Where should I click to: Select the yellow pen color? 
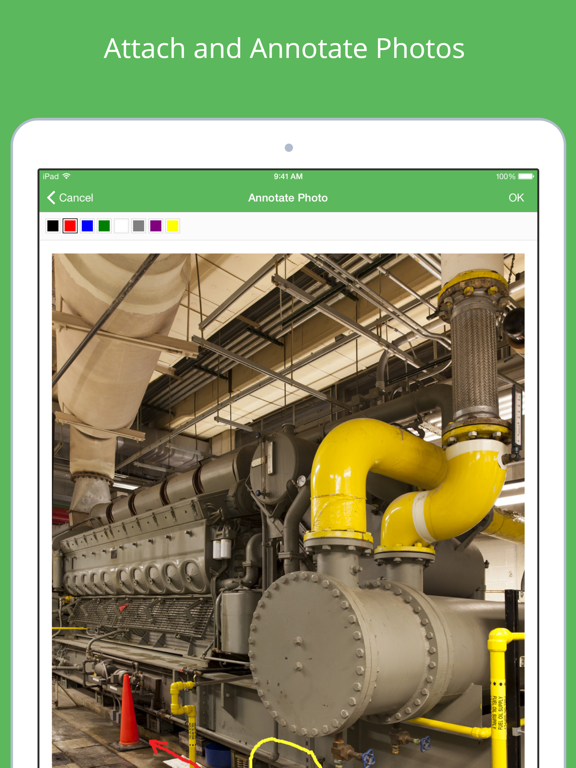(x=172, y=226)
